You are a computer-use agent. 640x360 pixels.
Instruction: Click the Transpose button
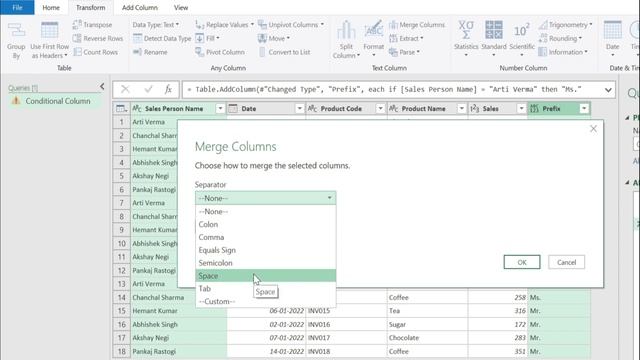pyautogui.click(x=92, y=24)
